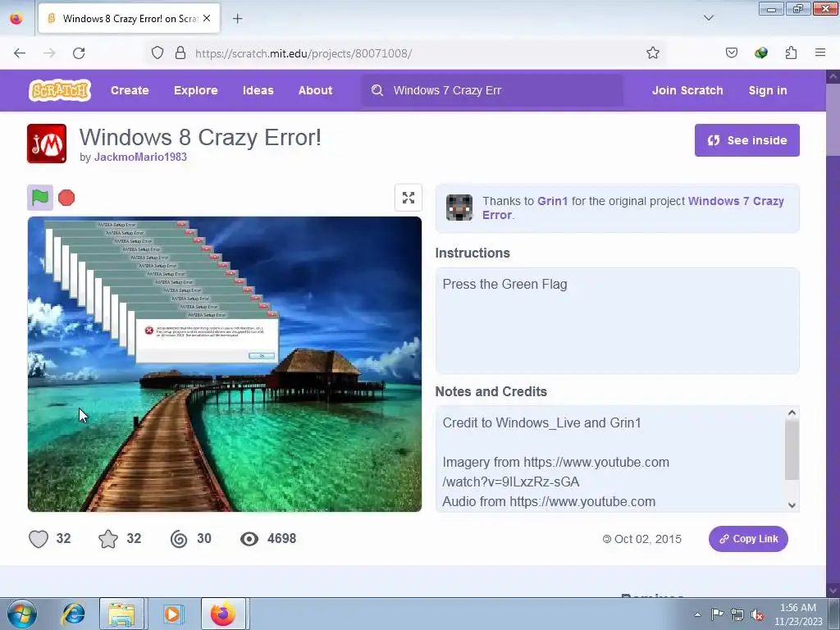Open the Ideas menu item

click(258, 90)
